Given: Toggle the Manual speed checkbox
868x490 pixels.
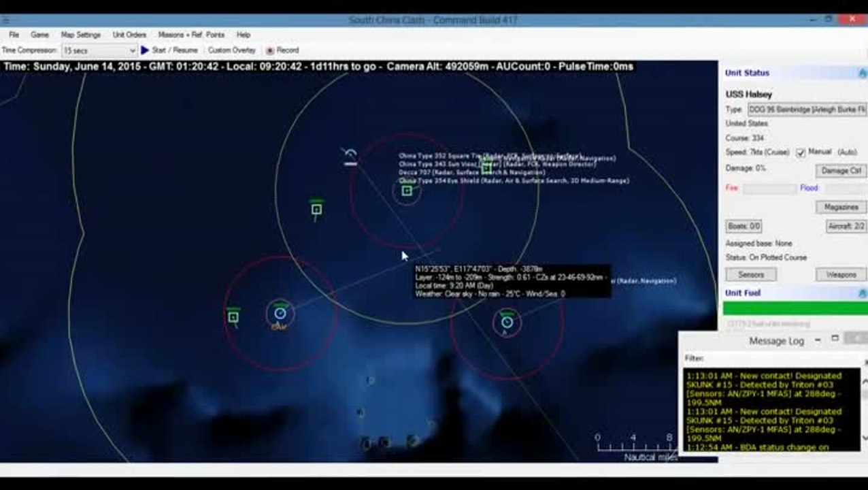Looking at the screenshot, I should [801, 152].
